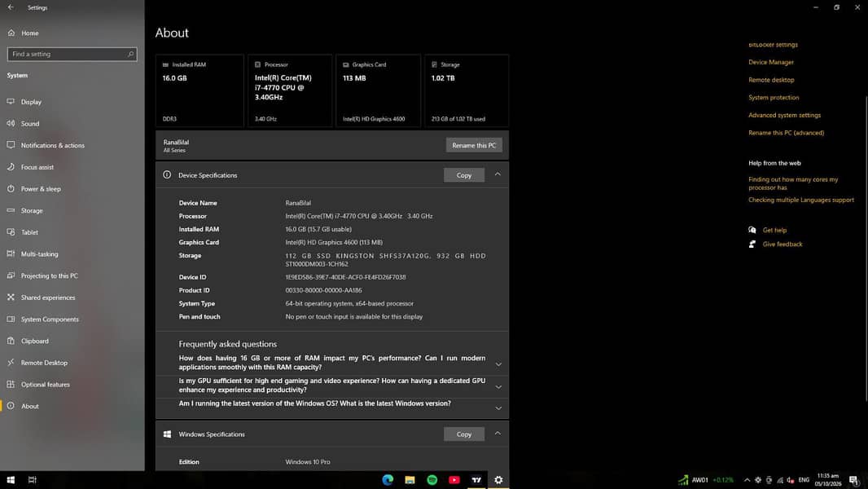Click the Settings gear in the taskbar
The image size is (868, 489).
(498, 480)
